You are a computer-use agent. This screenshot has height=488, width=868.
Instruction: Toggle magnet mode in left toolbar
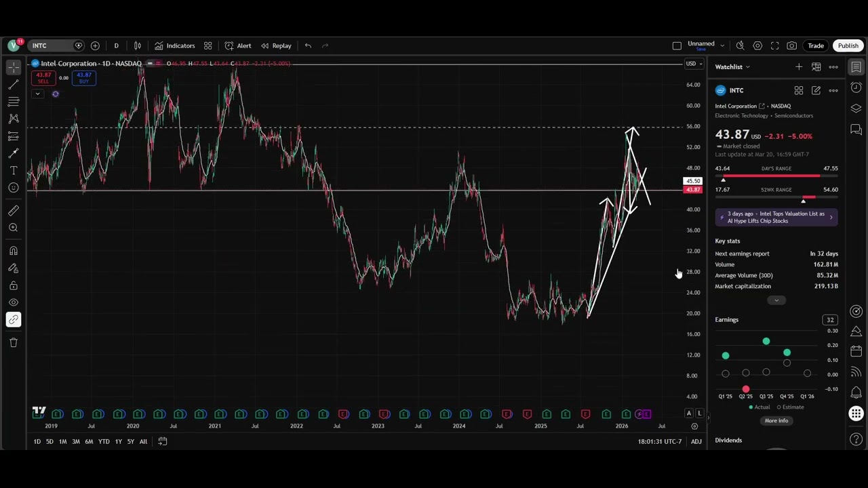14,251
